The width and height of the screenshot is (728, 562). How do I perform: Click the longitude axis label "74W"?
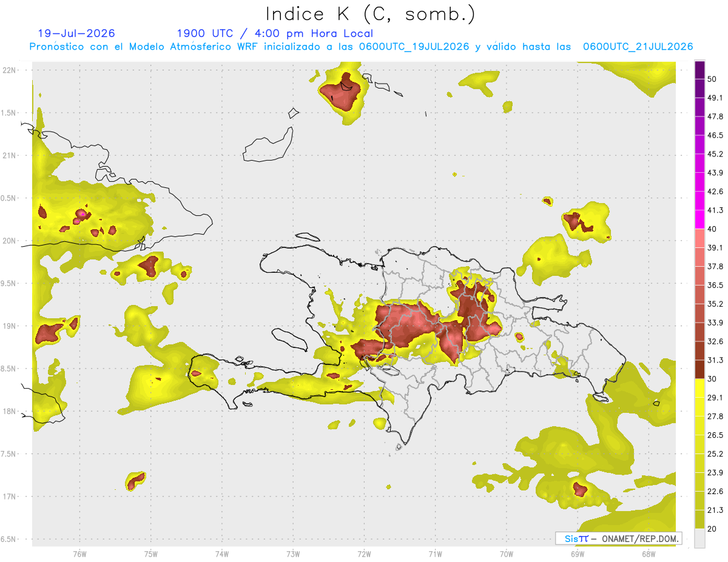[x=222, y=555]
